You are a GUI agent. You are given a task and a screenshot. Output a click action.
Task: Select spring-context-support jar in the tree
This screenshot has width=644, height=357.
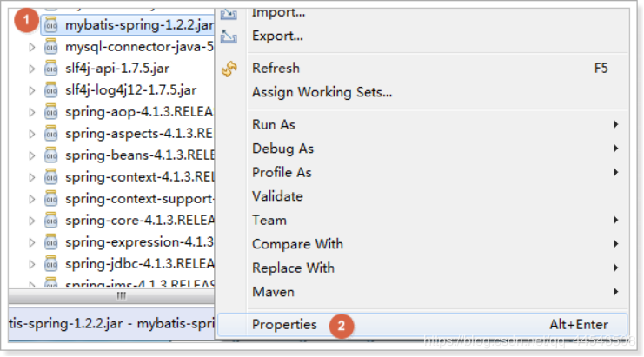tap(139, 198)
